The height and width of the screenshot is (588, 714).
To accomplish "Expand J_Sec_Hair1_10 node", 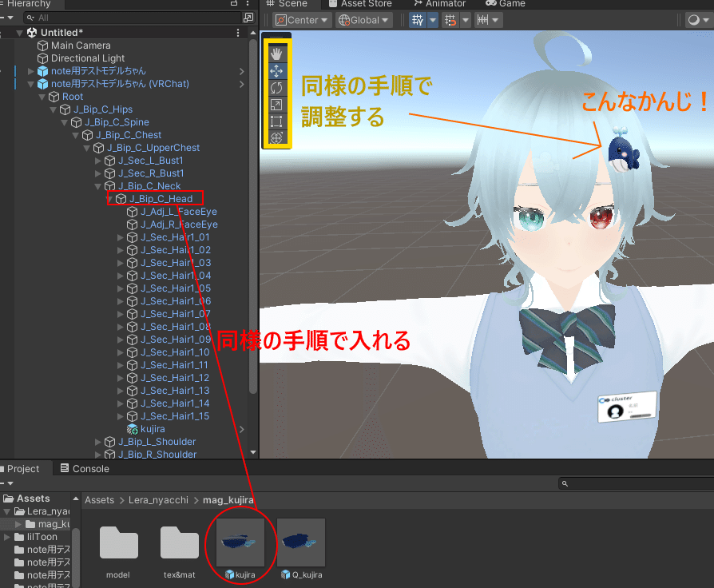I will coord(121,352).
